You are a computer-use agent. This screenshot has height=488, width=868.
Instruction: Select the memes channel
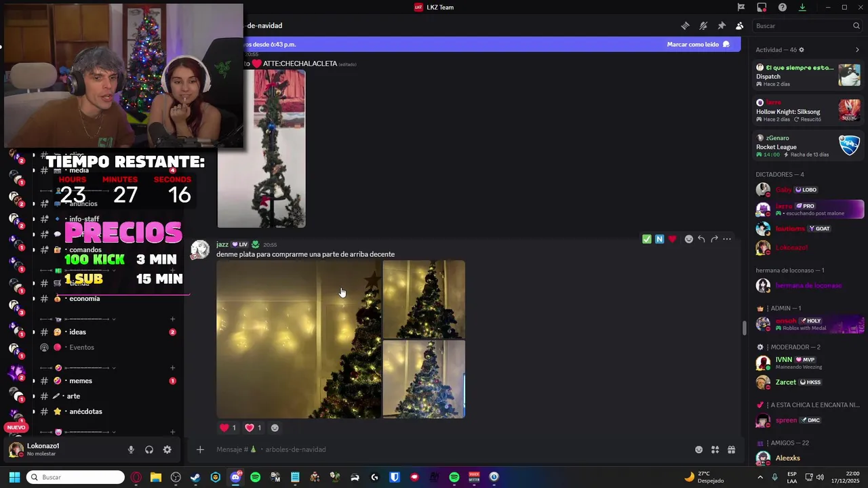pos(108,381)
